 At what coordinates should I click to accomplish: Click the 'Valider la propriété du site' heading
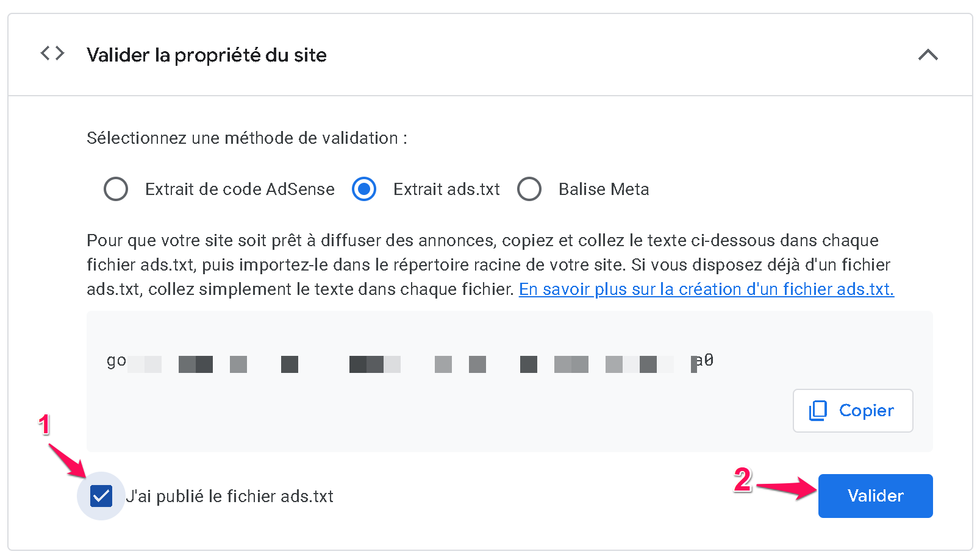click(207, 55)
